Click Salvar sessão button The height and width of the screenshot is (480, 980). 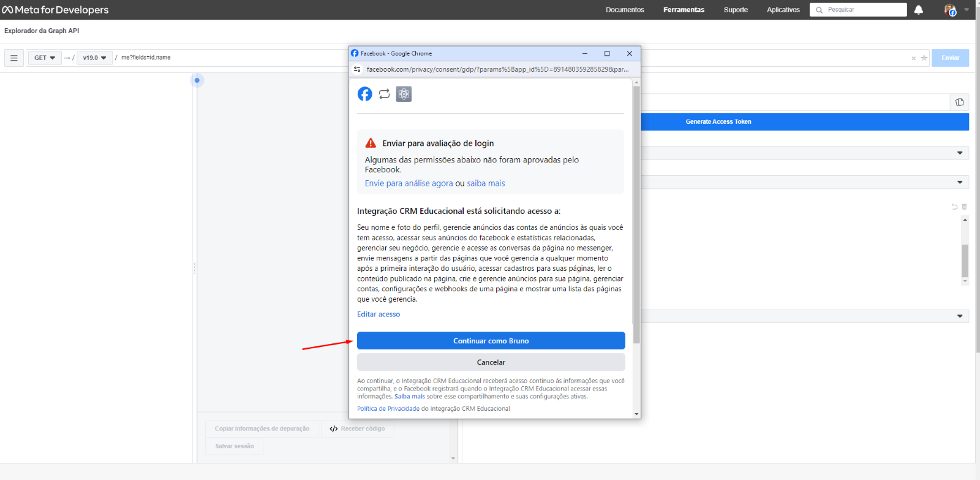click(x=235, y=446)
